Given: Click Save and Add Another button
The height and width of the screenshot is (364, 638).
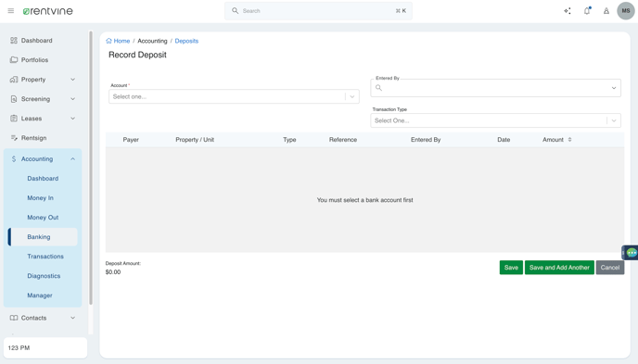Looking at the screenshot, I should [x=559, y=268].
